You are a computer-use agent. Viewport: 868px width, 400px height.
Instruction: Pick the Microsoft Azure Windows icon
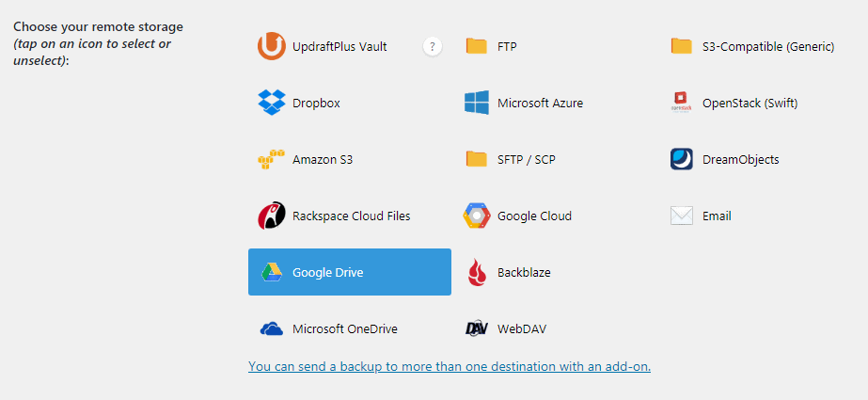[x=476, y=103]
